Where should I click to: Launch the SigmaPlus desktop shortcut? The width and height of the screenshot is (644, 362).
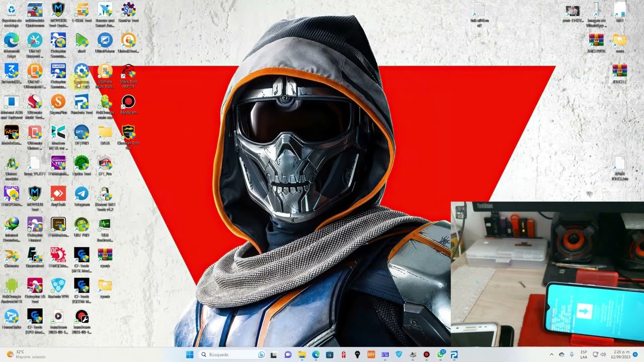point(58,105)
